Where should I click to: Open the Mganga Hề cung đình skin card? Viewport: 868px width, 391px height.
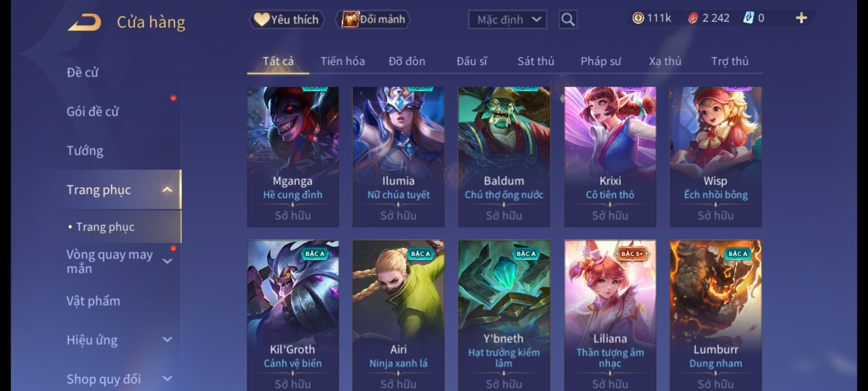point(293,157)
